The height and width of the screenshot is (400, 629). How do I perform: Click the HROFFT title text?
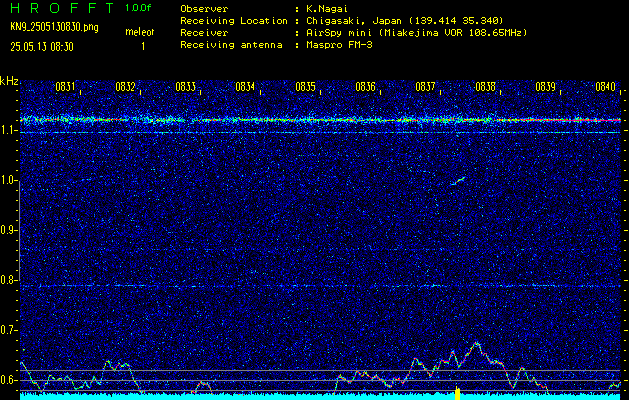coord(62,8)
